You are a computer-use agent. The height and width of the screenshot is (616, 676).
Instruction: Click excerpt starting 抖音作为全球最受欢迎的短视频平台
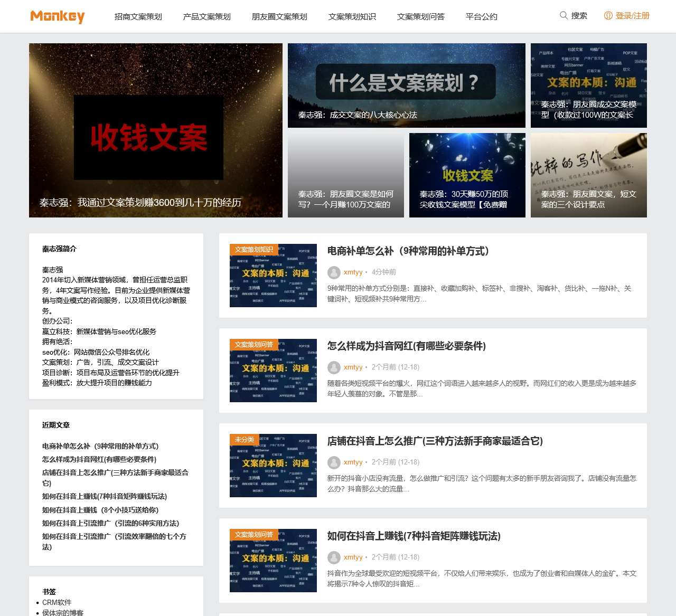pyautogui.click(x=482, y=579)
